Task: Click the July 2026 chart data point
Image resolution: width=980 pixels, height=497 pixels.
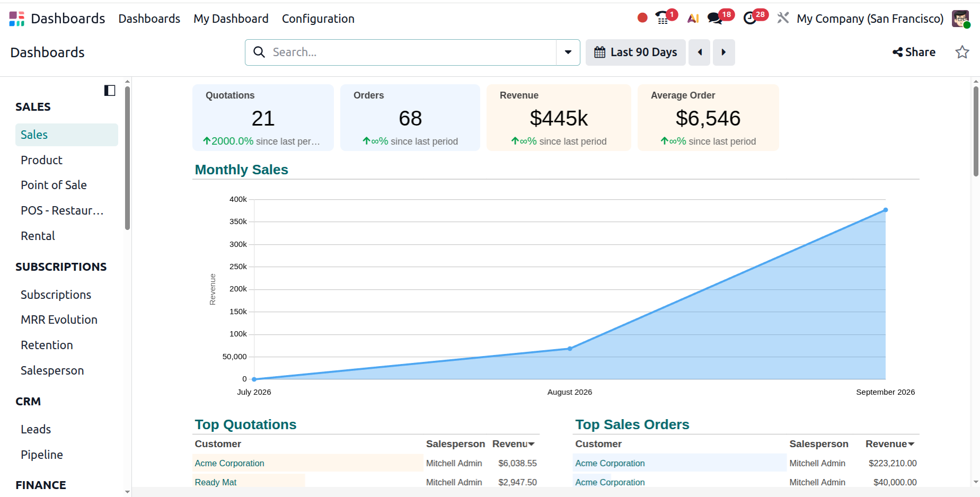Action: (254, 379)
